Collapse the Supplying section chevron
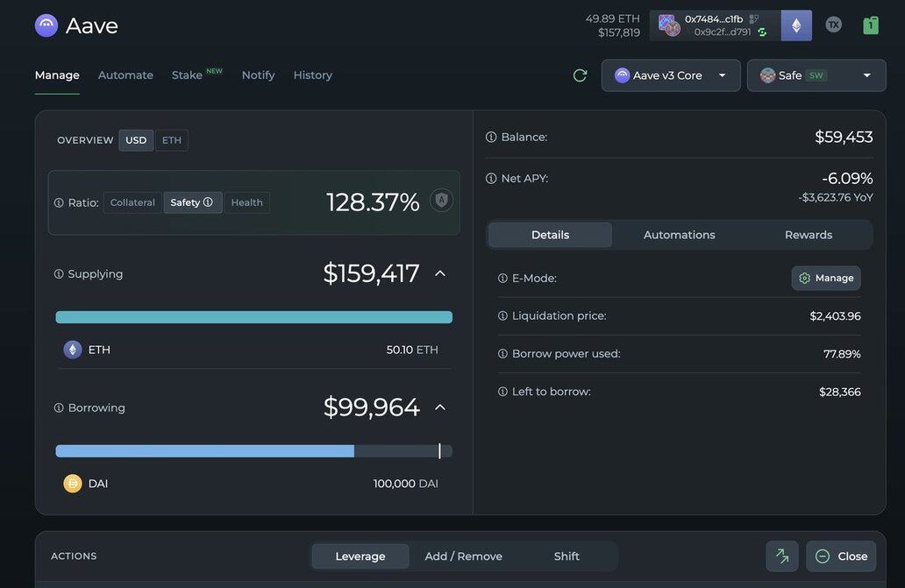Image resolution: width=905 pixels, height=588 pixels. click(x=440, y=273)
